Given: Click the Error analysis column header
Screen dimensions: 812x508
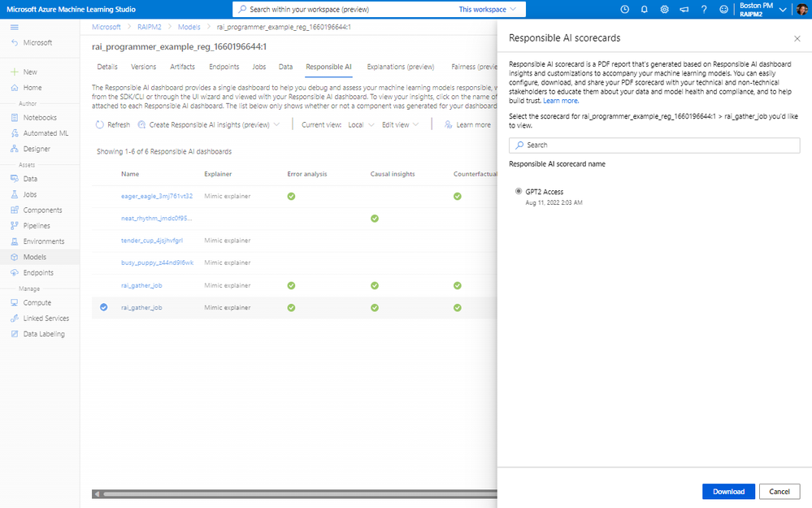Looking at the screenshot, I should click(307, 174).
